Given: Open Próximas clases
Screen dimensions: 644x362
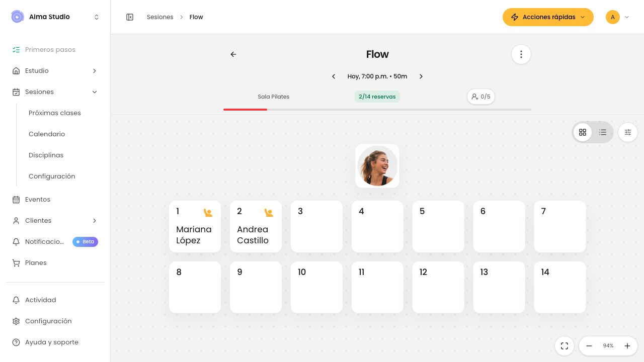Looking at the screenshot, I should 55,113.
